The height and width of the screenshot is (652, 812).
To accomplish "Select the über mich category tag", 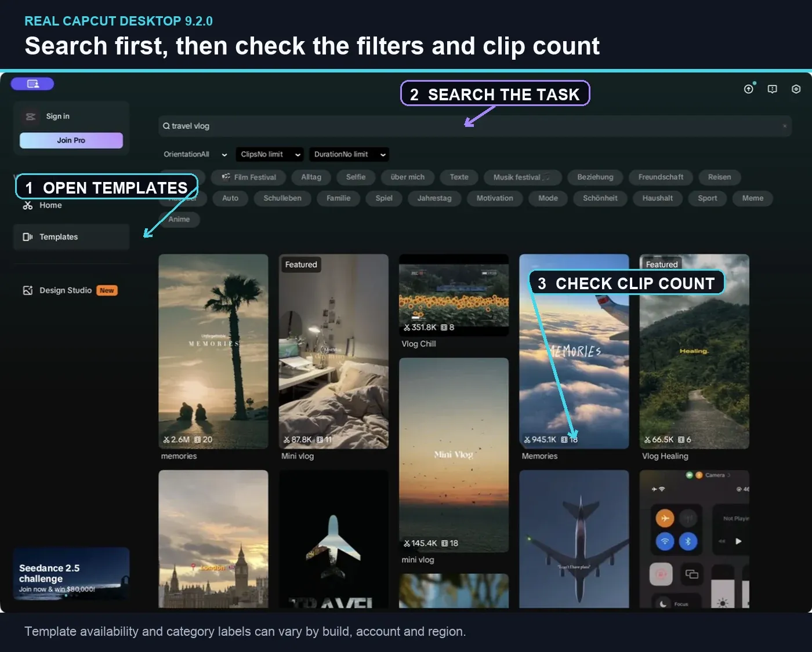I will pyautogui.click(x=407, y=177).
